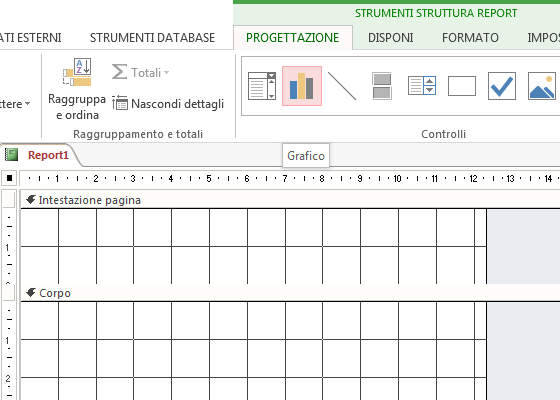
Task: Select the Rectangle control tool
Action: pyautogui.click(x=462, y=86)
